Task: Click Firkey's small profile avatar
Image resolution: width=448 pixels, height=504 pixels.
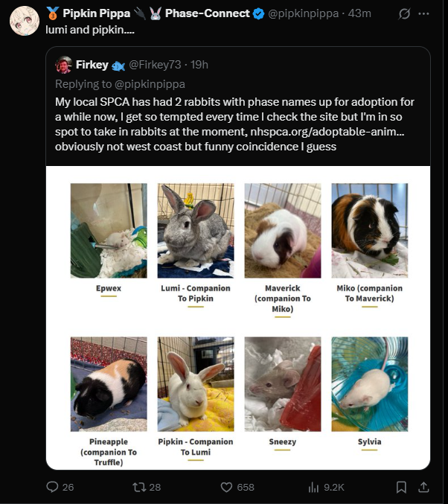Action: point(63,65)
